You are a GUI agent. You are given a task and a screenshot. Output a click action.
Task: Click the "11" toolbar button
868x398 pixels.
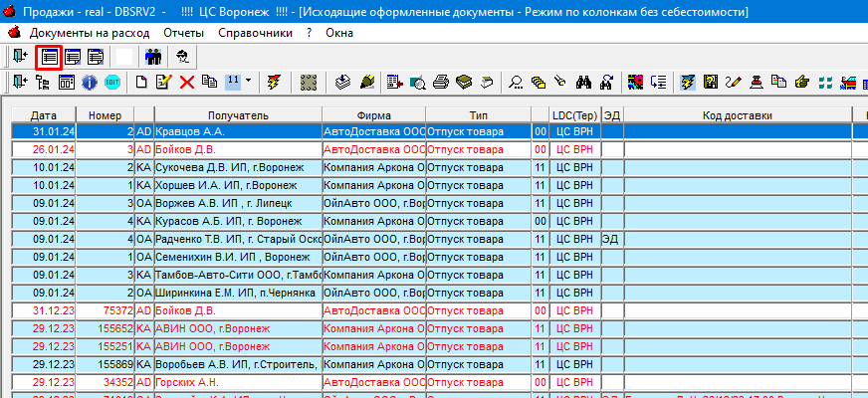click(233, 82)
